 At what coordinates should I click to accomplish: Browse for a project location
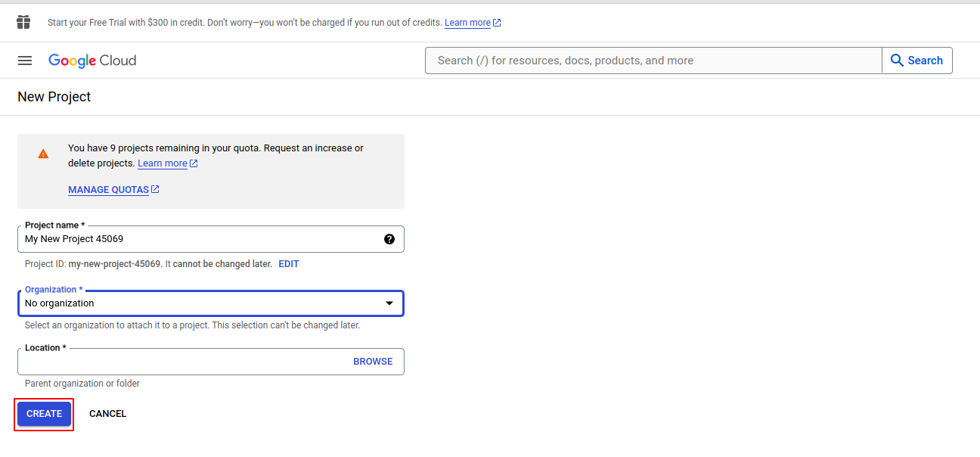[373, 362]
